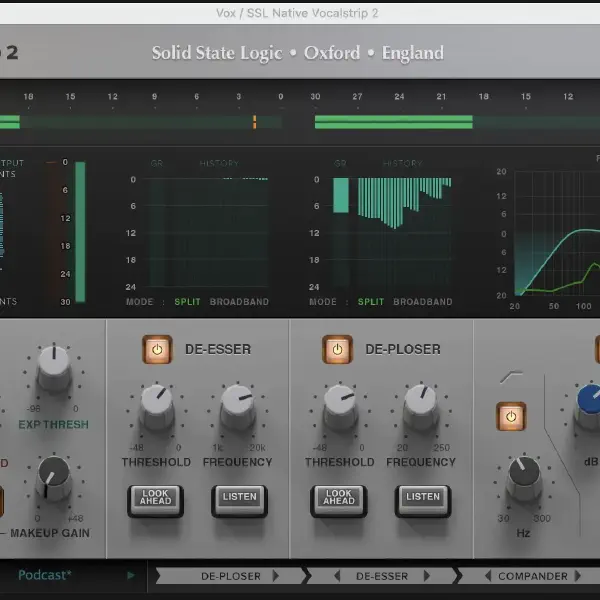Click the De-Ploser Threshold knob

340,406
